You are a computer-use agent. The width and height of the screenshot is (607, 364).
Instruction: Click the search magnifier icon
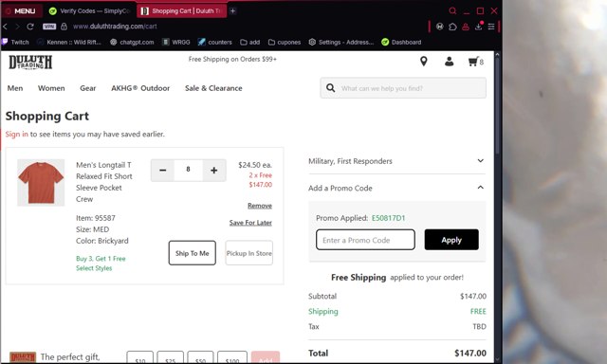point(331,88)
